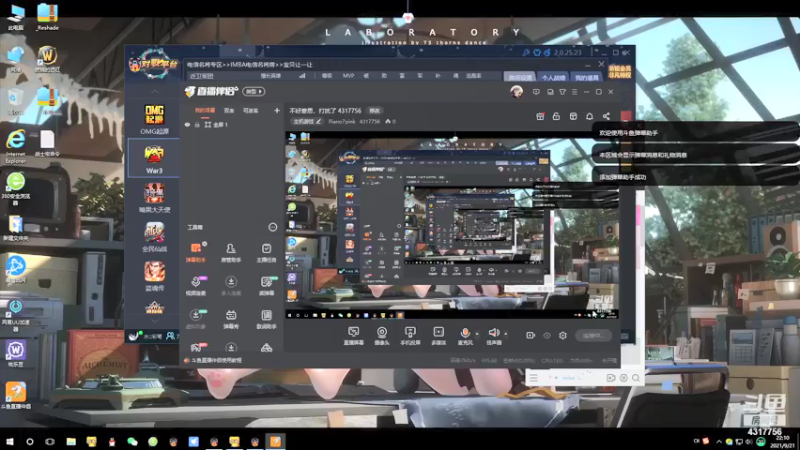800x450 pixels.
Task: Open the usage tutorial link at bottom
Action: pos(217,360)
